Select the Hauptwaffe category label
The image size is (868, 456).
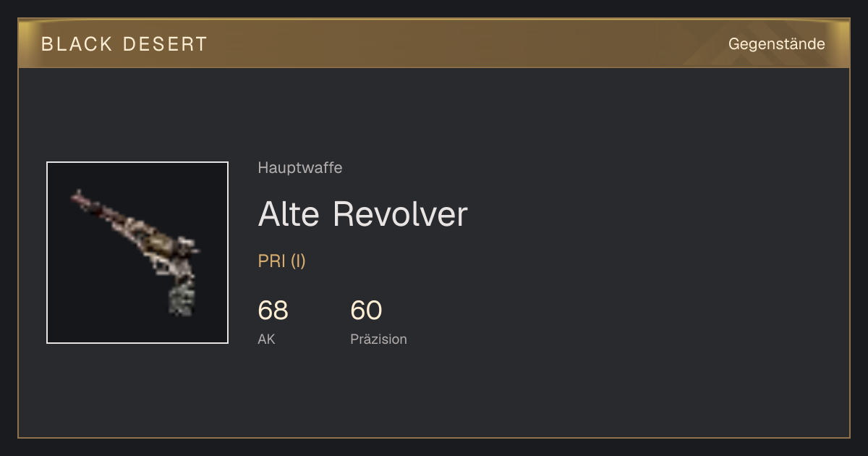(299, 168)
